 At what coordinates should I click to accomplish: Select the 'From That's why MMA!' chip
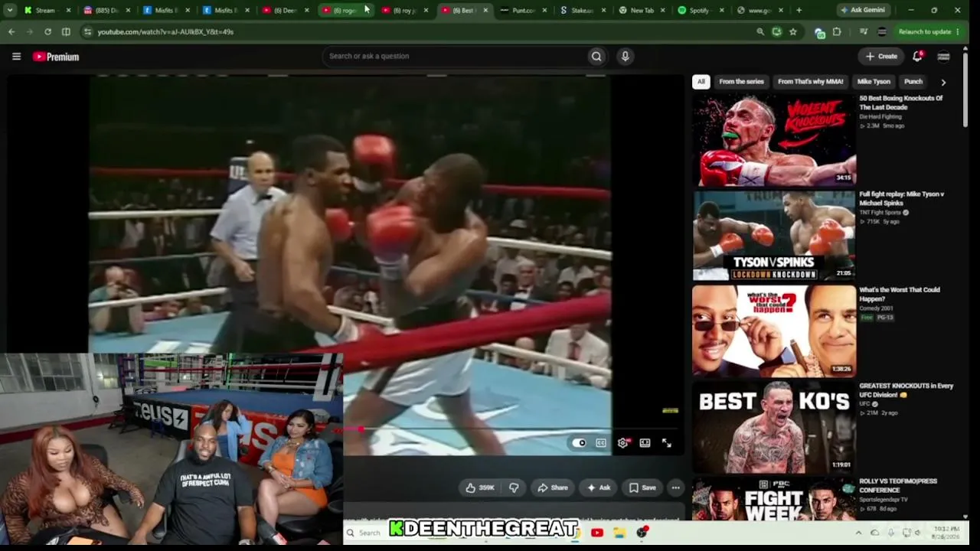tap(810, 82)
